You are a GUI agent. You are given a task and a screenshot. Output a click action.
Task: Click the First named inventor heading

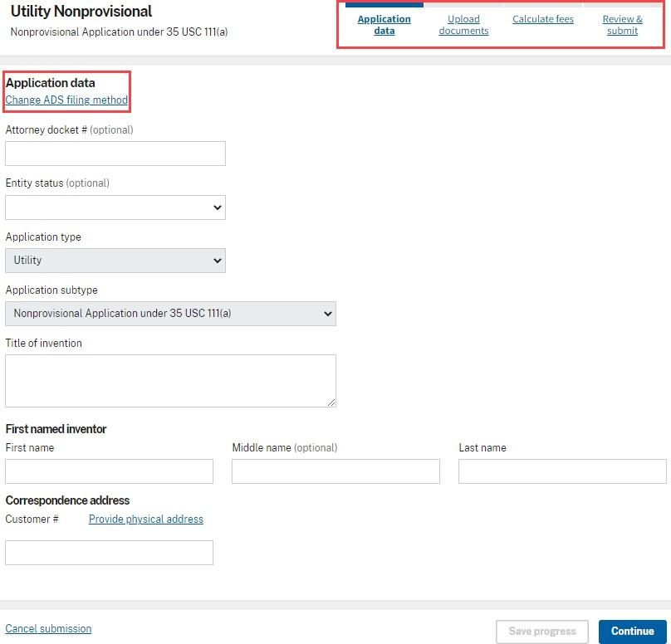tap(56, 429)
